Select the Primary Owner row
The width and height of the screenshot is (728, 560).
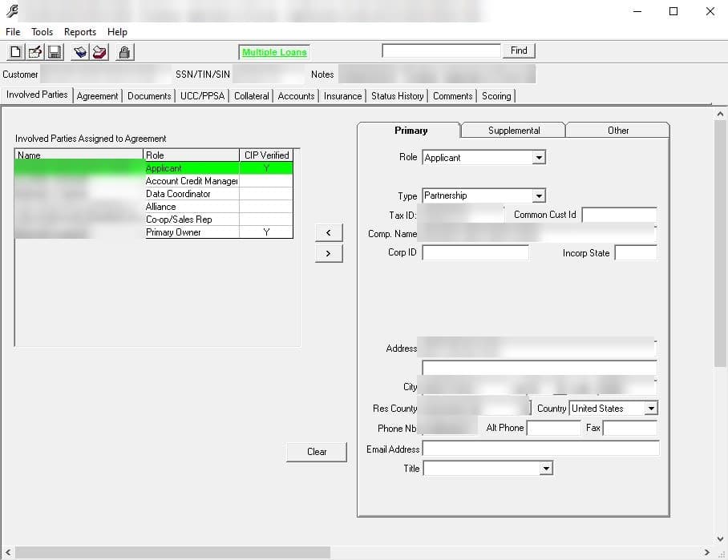(154, 232)
